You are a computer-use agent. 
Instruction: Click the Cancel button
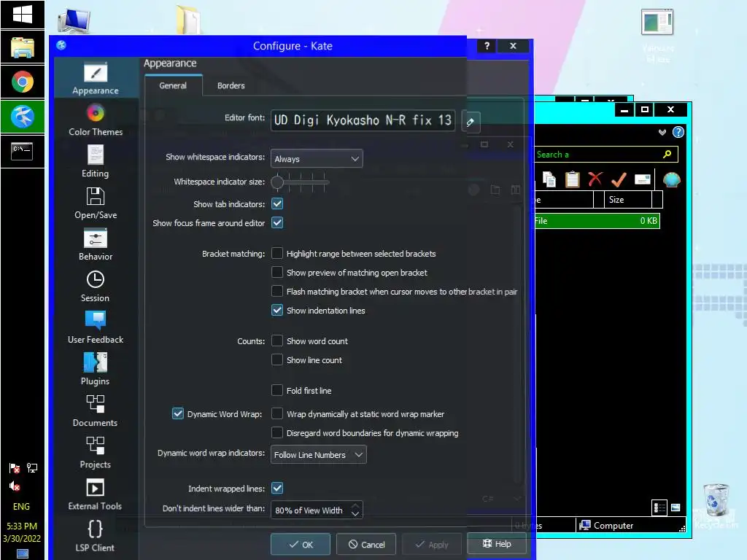(x=366, y=544)
